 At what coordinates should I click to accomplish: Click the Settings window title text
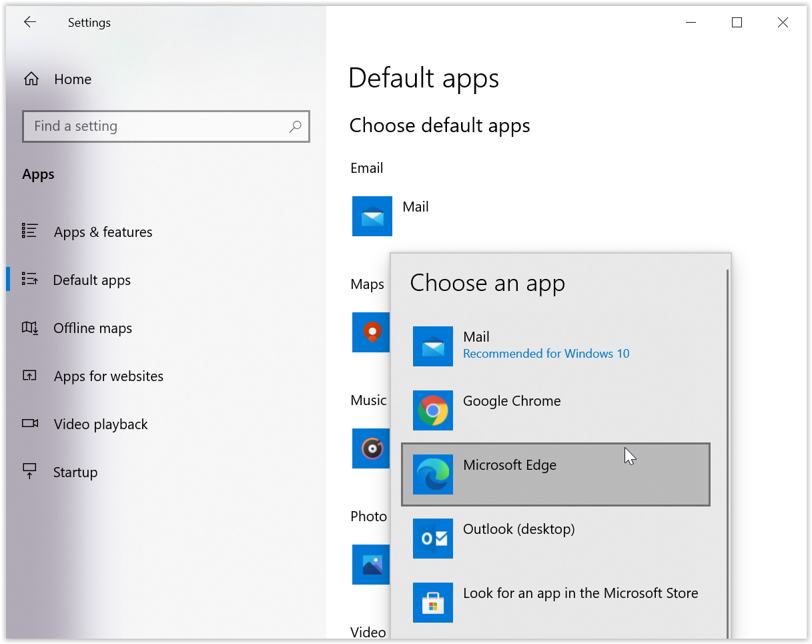(89, 23)
